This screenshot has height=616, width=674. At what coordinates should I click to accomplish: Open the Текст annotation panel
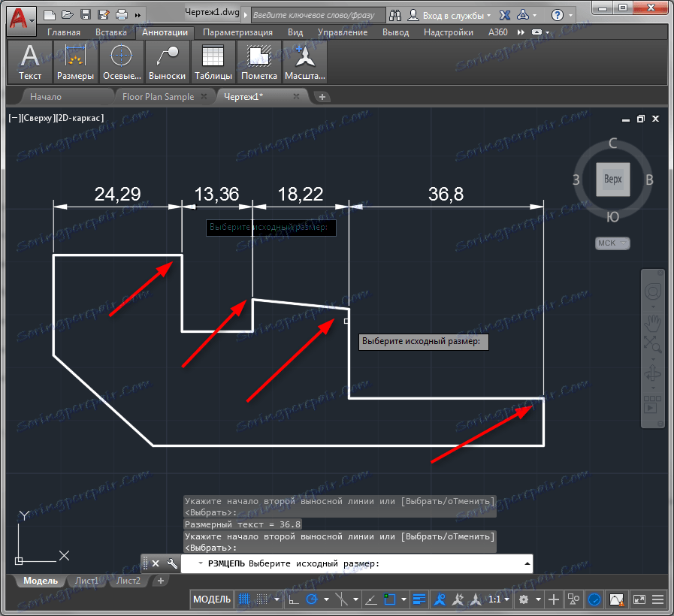[x=29, y=62]
